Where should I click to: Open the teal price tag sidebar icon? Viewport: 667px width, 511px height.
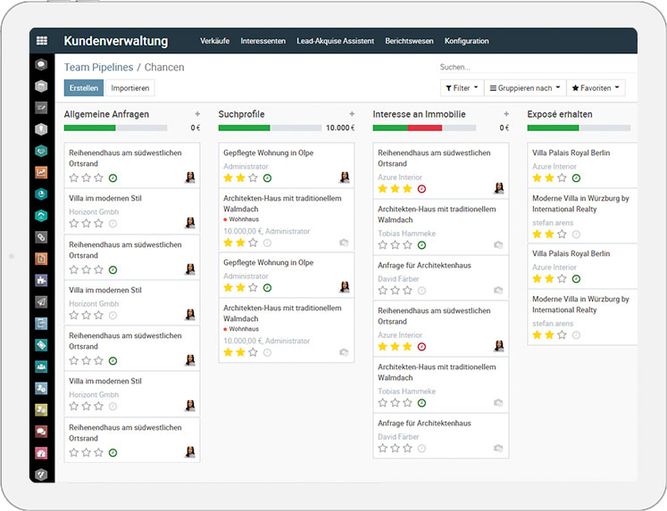(41, 345)
